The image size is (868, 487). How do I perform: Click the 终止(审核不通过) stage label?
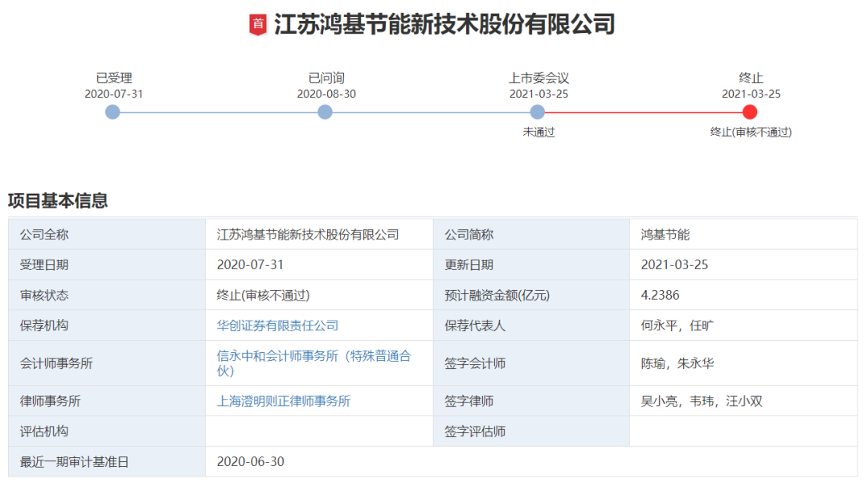click(750, 132)
